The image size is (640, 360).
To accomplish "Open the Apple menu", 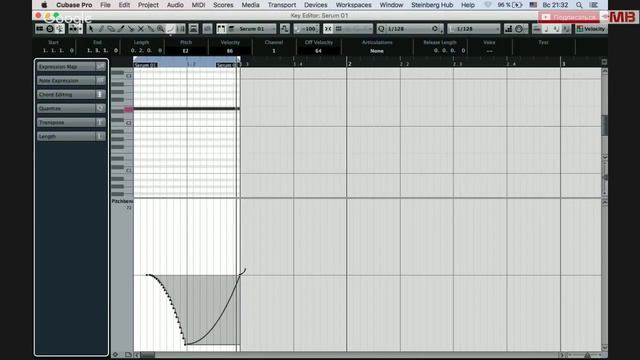I will pos(44,5).
